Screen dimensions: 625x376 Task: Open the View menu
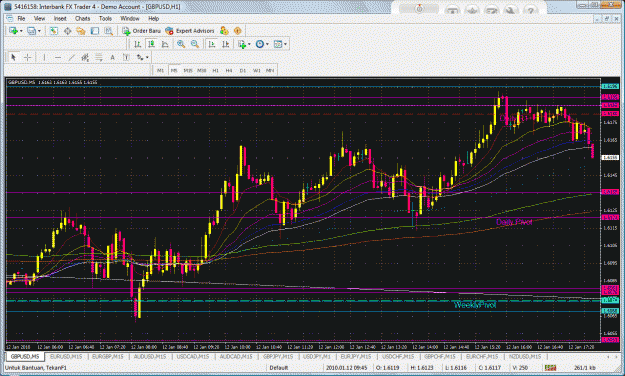[x=39, y=18]
